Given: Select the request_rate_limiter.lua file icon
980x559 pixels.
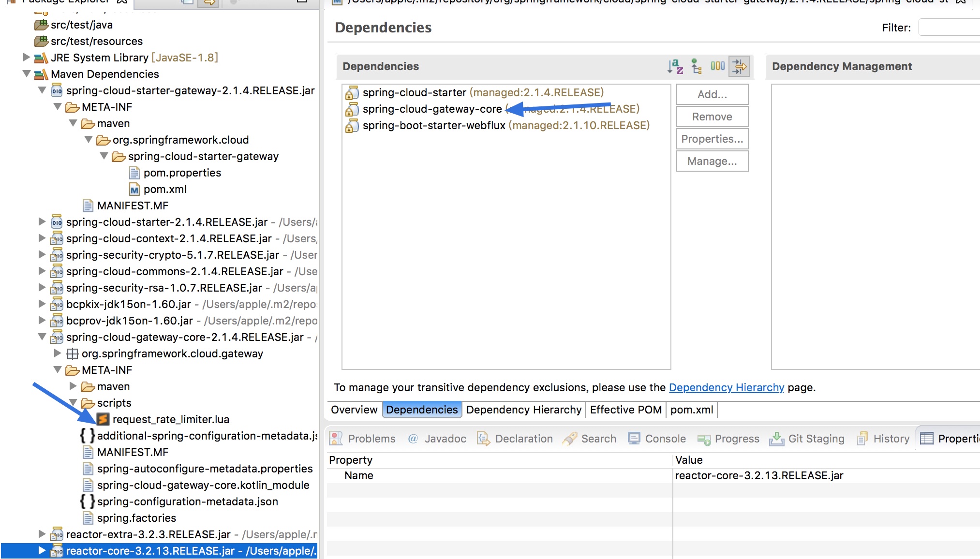Looking at the screenshot, I should tap(103, 419).
